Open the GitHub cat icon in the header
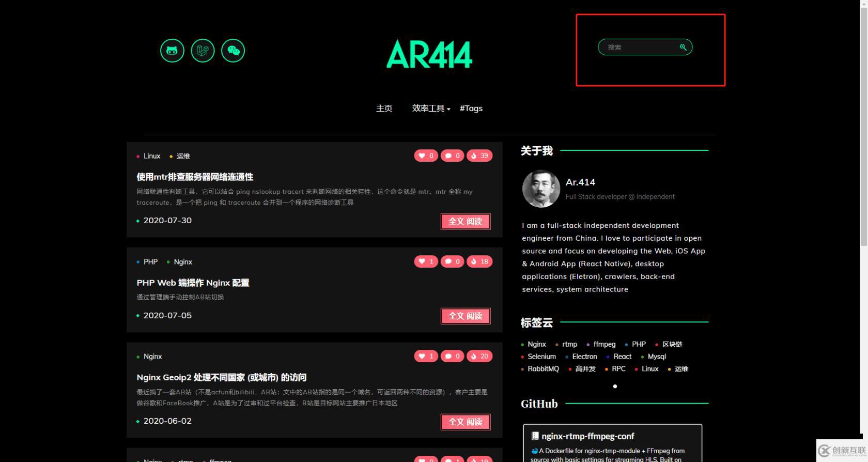Viewport: 868px width, 462px height. [172, 51]
